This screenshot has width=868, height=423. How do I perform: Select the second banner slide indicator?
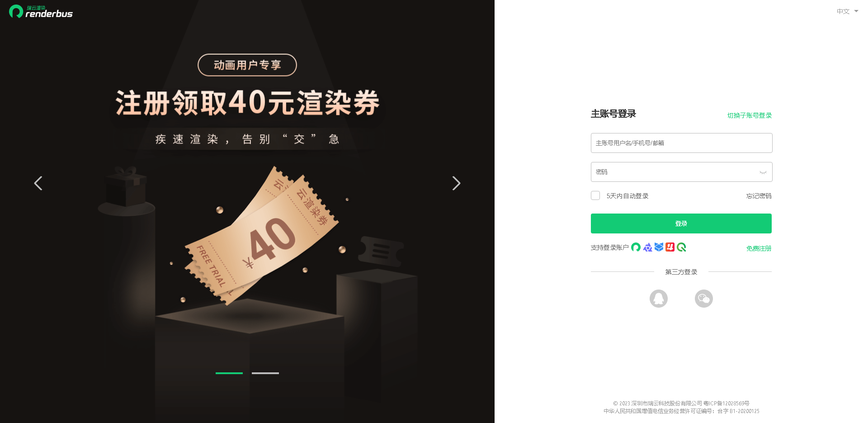(265, 373)
